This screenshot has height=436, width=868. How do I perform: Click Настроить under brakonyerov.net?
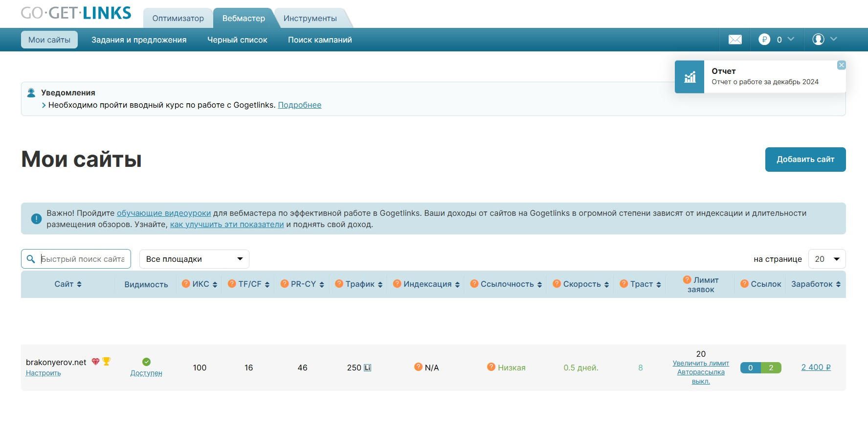(44, 373)
